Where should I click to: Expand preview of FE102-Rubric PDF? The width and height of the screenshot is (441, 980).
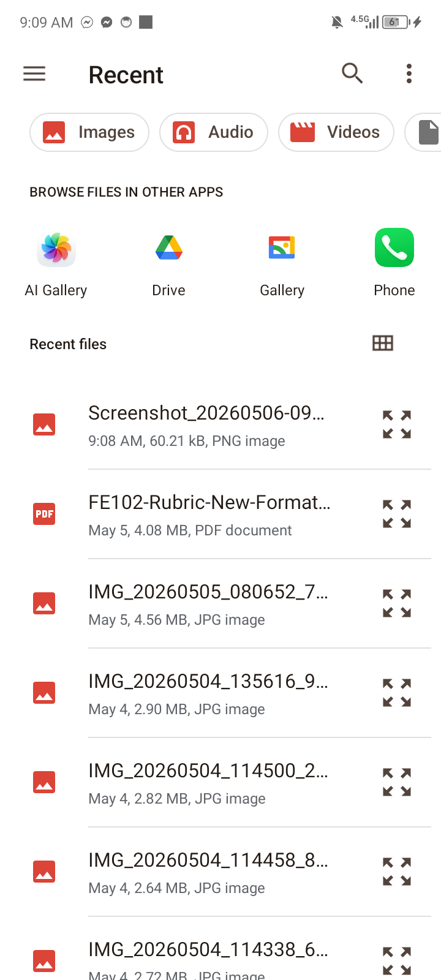pos(397,514)
